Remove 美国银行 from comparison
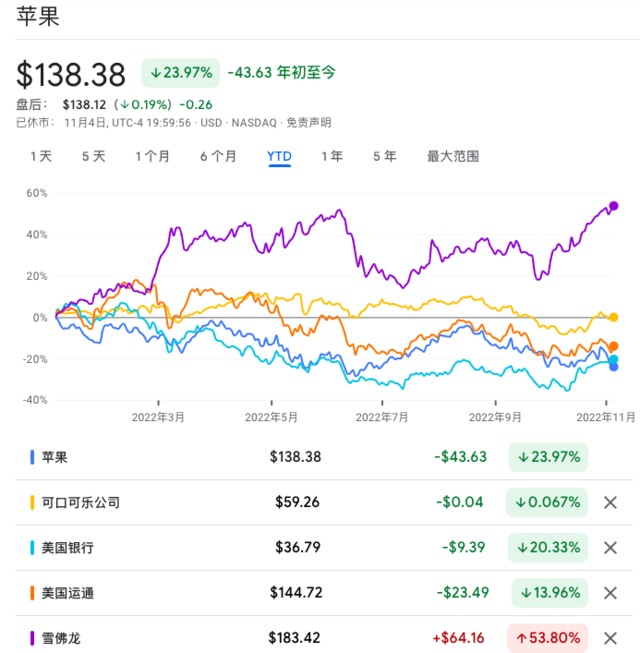640x653 pixels. [x=610, y=548]
